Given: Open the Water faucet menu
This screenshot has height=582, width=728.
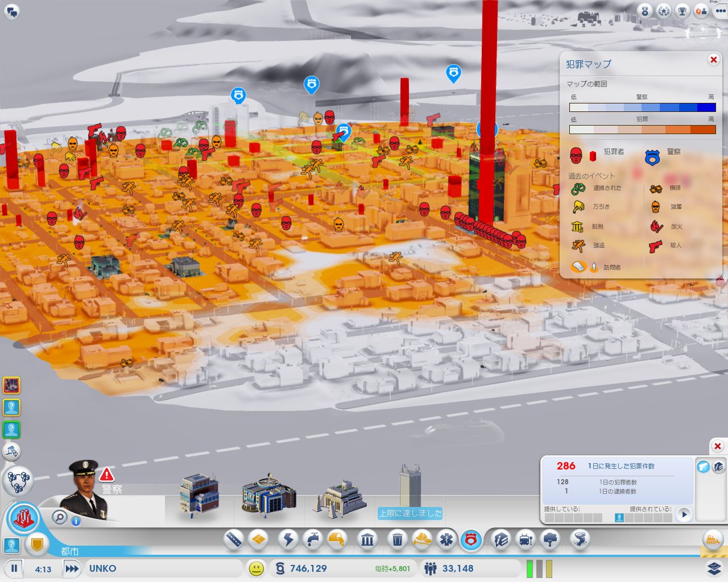Looking at the screenshot, I should pyautogui.click(x=313, y=539).
